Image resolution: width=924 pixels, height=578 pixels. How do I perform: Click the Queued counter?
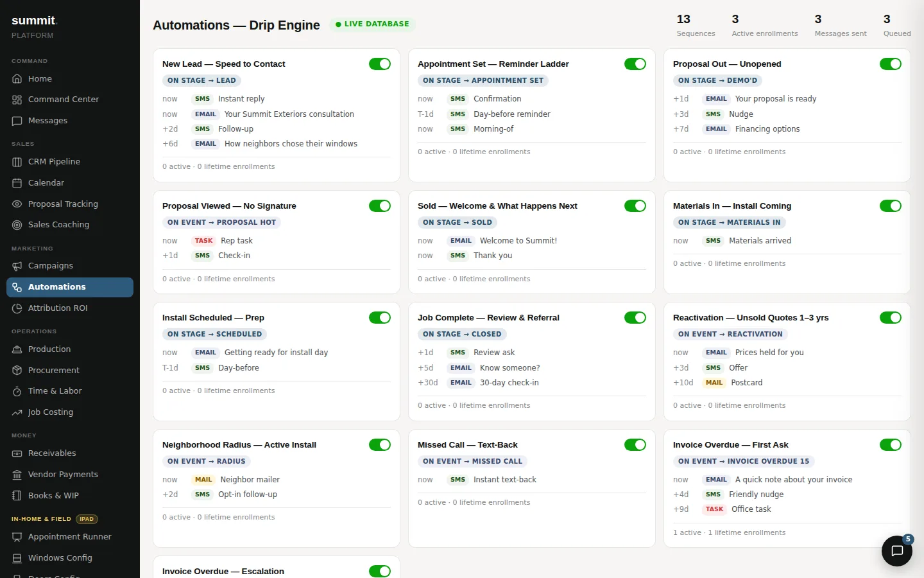[x=897, y=26]
